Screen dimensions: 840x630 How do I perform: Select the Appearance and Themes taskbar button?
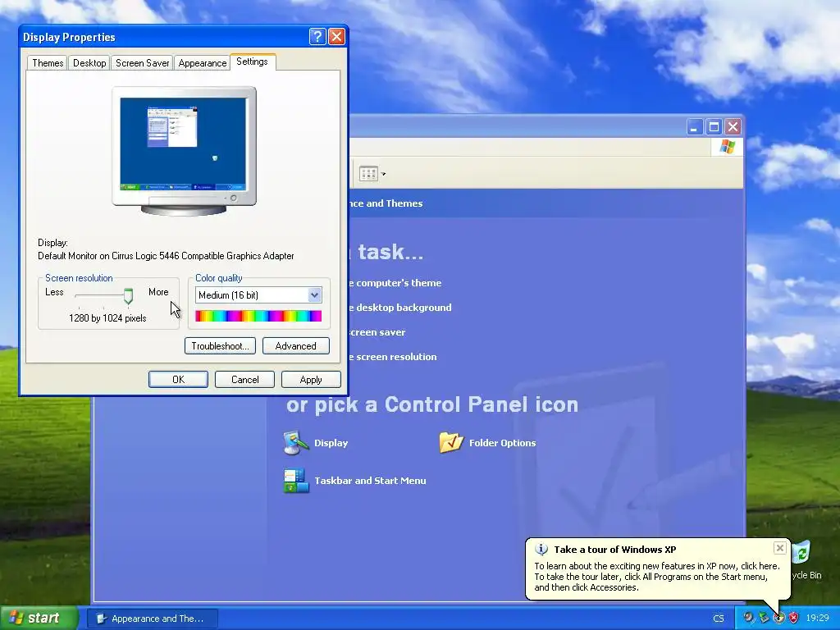pos(152,619)
